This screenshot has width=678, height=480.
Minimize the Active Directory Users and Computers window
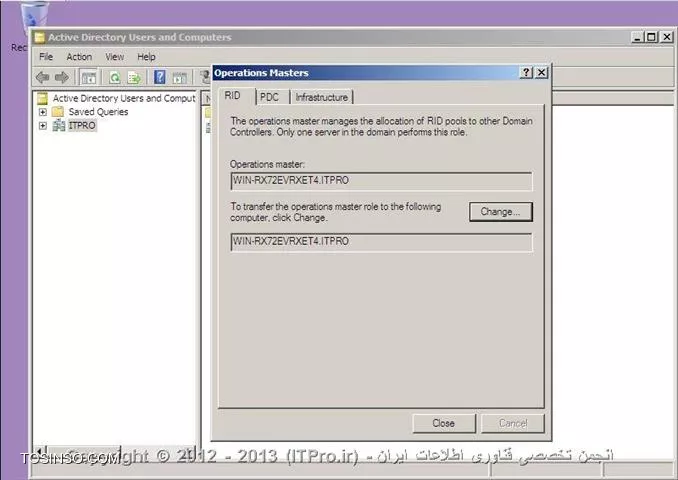click(637, 37)
